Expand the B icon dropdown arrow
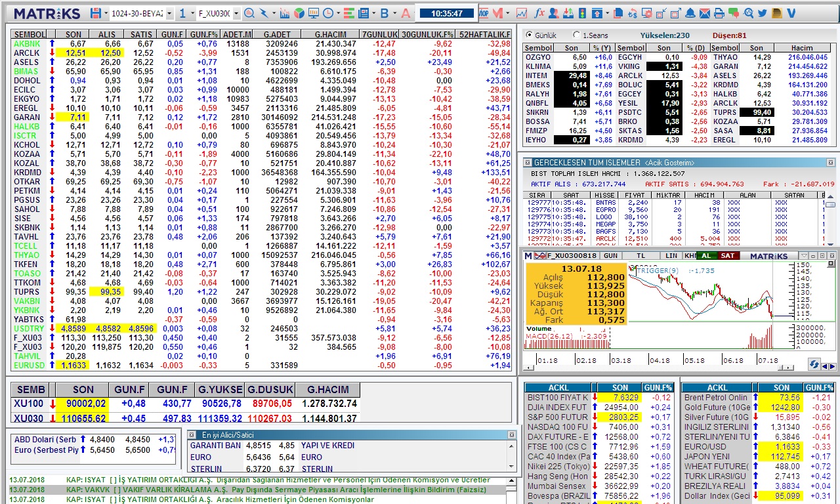 tap(394, 13)
